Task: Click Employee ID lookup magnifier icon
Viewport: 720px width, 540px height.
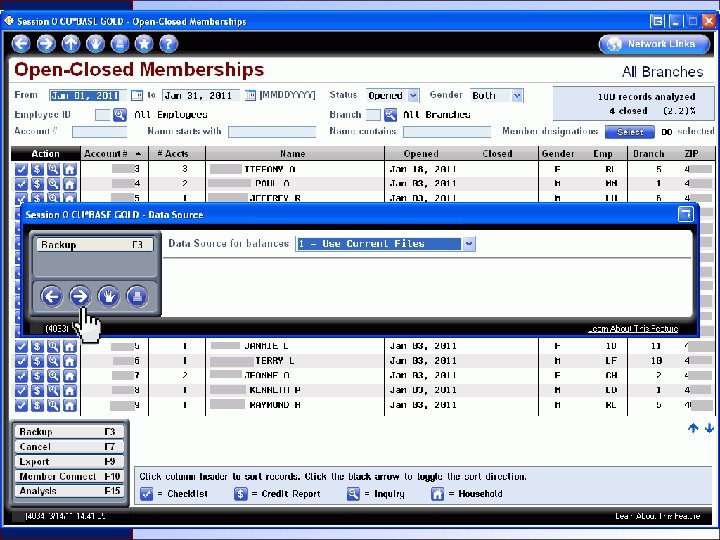Action: [120, 114]
